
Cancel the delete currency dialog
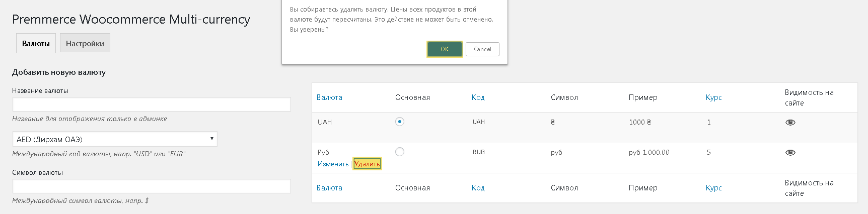point(482,49)
